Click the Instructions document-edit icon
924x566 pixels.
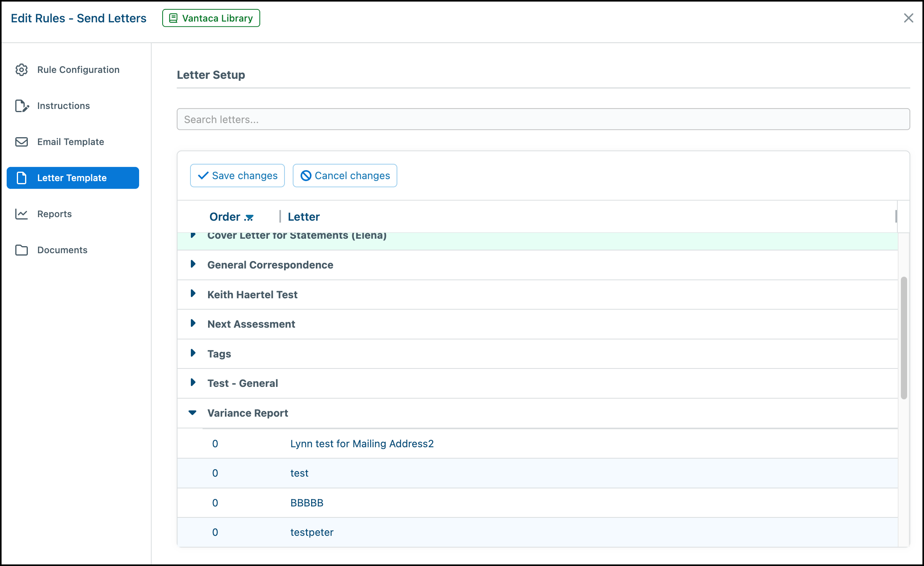[x=22, y=106]
